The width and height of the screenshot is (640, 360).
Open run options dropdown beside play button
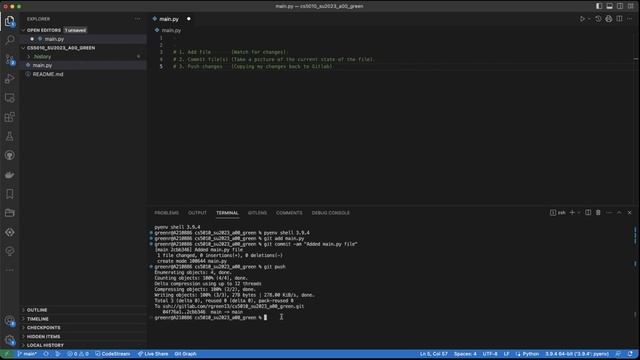(589, 19)
